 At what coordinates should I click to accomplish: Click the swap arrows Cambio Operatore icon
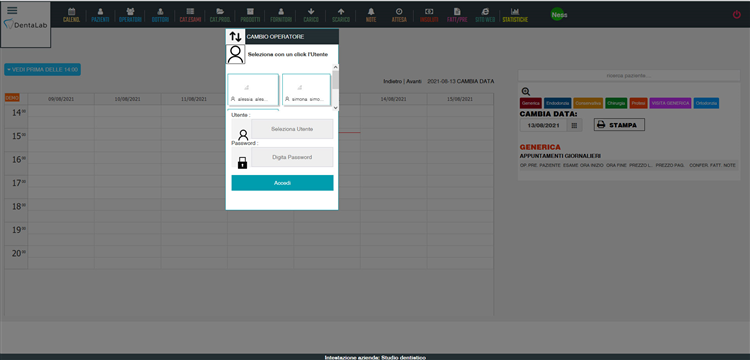(x=235, y=36)
